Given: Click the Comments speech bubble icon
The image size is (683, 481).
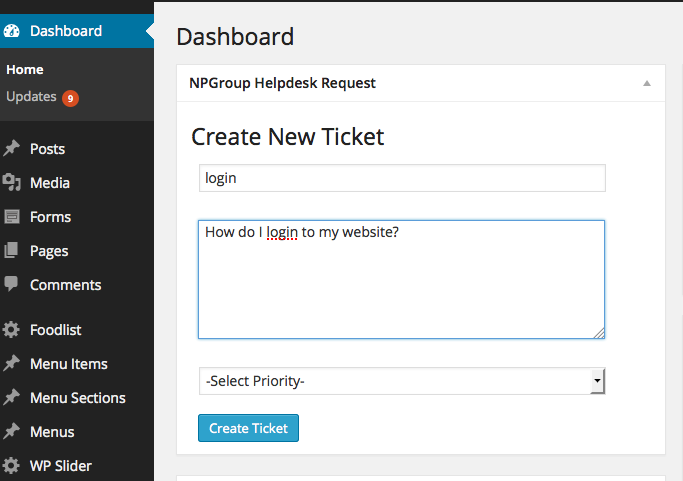Looking at the screenshot, I should [x=11, y=284].
